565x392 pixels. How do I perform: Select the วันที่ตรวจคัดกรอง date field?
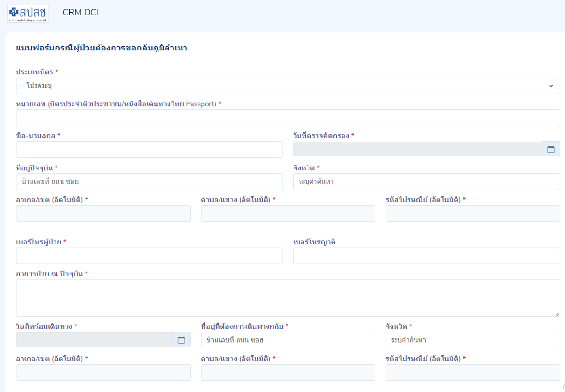[418, 150]
